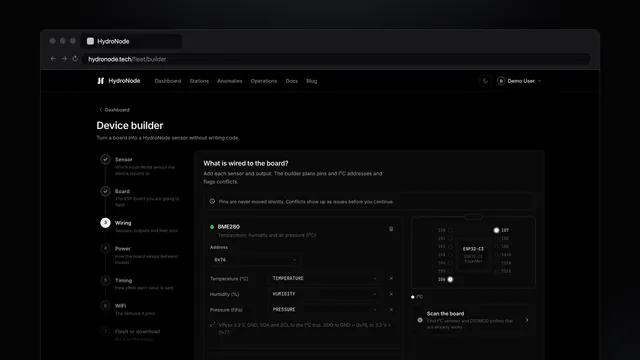
Task: Open the HUMIDITY mapping dropdown
Action: [324, 294]
